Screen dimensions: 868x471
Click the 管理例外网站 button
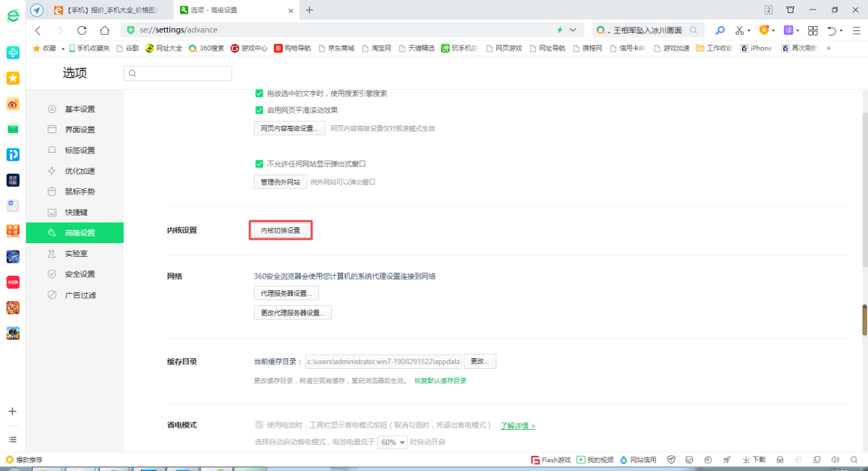coord(280,182)
